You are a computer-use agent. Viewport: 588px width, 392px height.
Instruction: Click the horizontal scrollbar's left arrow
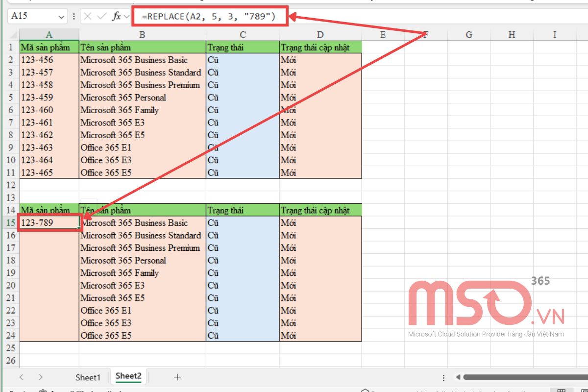tap(458, 377)
